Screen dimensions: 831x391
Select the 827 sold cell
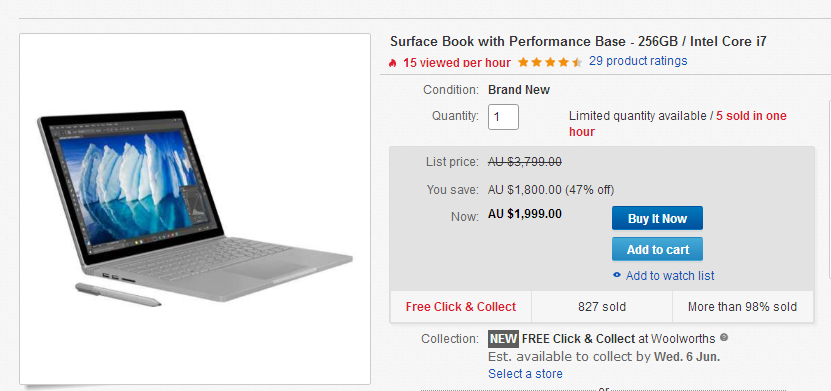pyautogui.click(x=602, y=307)
